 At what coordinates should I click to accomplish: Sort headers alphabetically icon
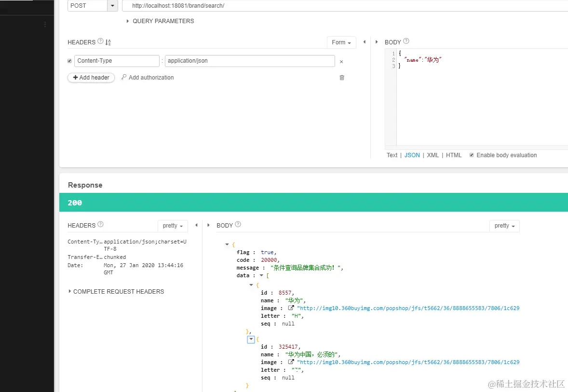coord(108,42)
